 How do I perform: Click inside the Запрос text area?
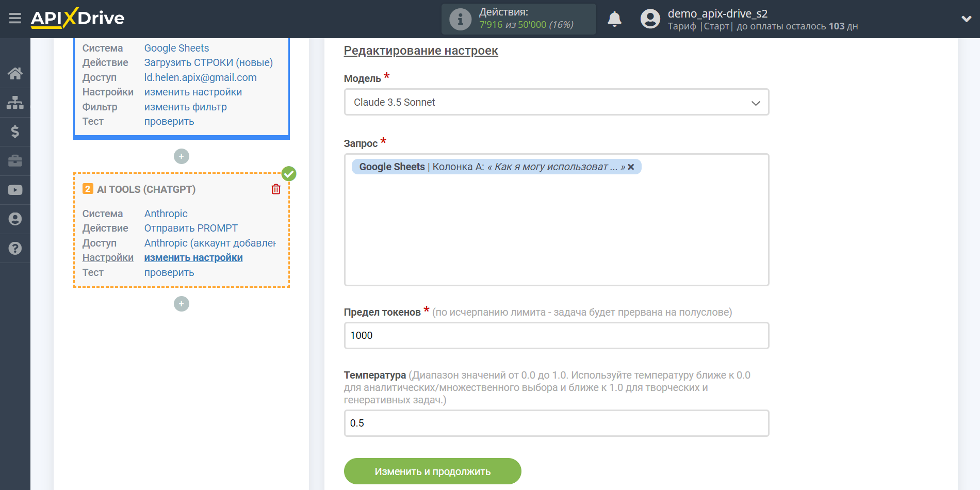pos(557,220)
